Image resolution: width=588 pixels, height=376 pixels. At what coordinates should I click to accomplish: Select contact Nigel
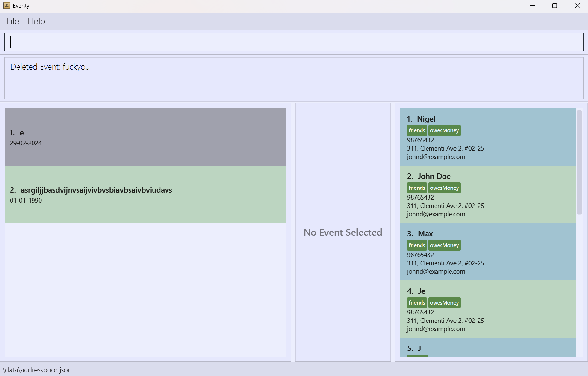click(488, 137)
